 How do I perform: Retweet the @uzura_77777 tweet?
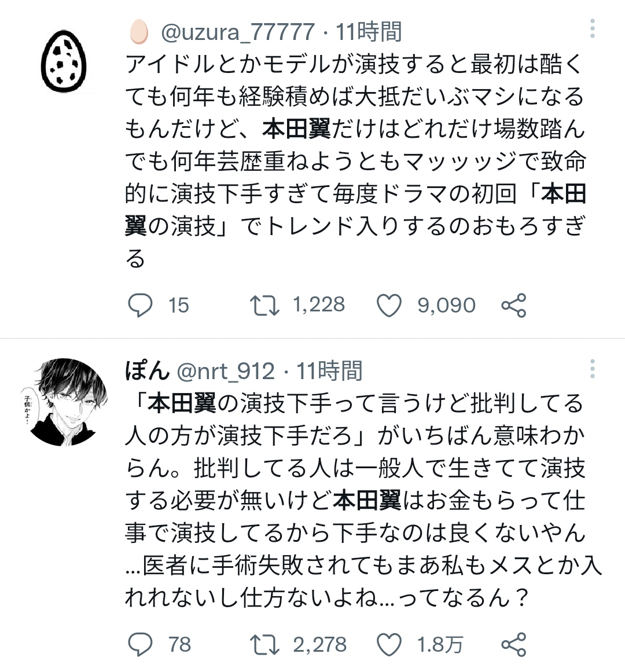264,305
